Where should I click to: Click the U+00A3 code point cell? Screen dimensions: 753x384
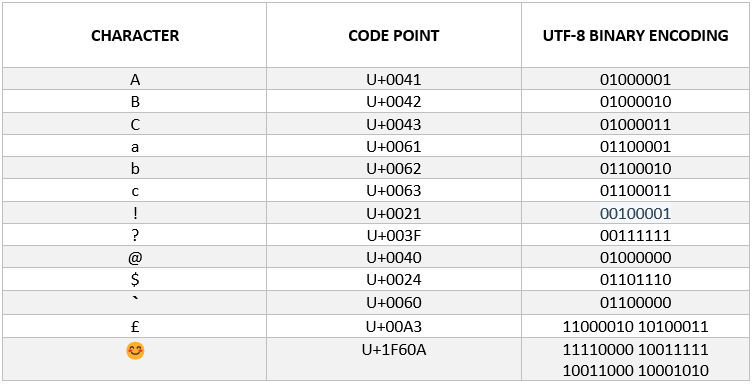[394, 326]
